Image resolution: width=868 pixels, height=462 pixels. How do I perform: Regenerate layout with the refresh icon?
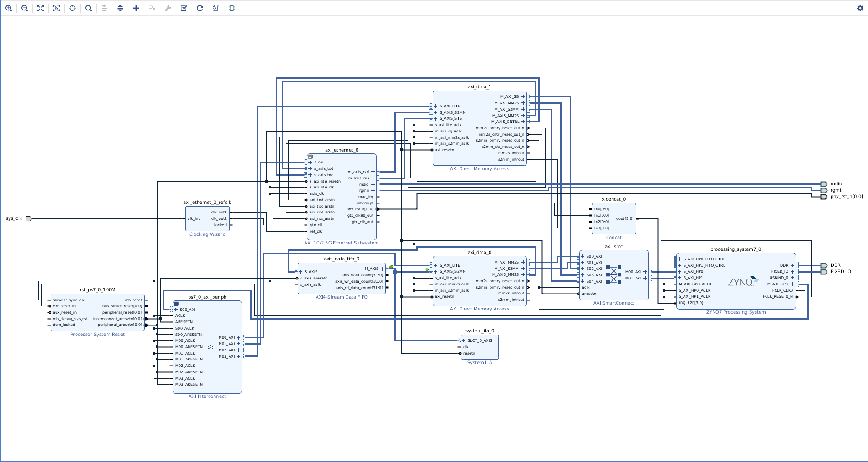[x=200, y=8]
